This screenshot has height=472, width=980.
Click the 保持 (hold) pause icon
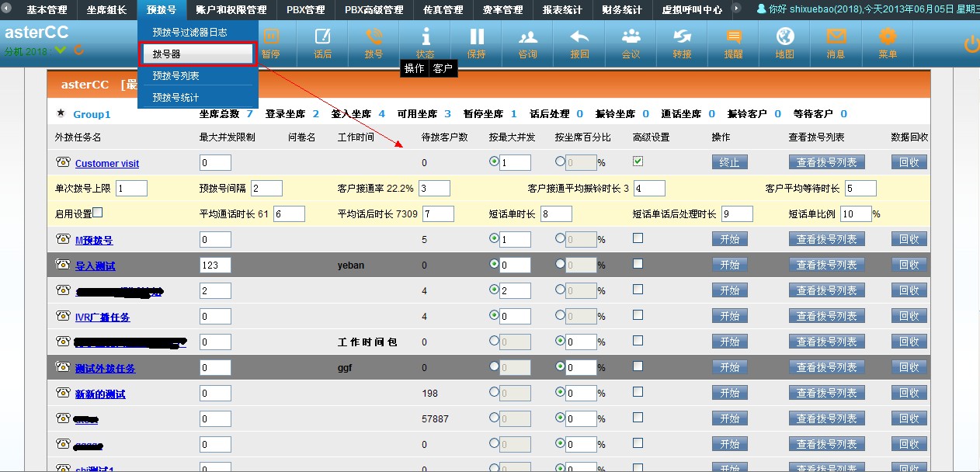477,37
